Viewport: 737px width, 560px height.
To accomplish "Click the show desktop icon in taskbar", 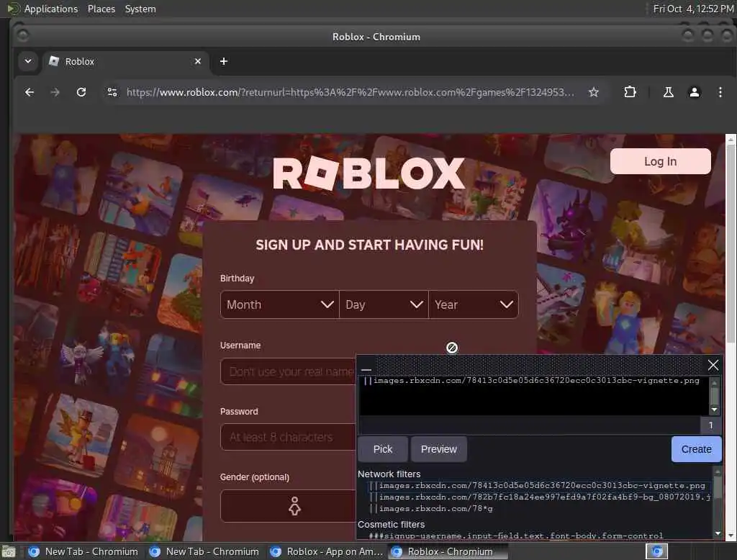I will pos(9,551).
